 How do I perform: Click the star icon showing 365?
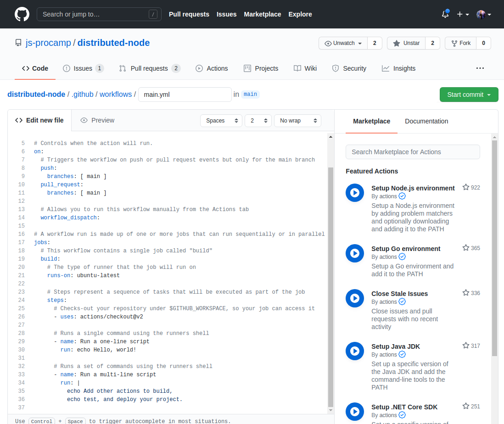[x=466, y=248]
